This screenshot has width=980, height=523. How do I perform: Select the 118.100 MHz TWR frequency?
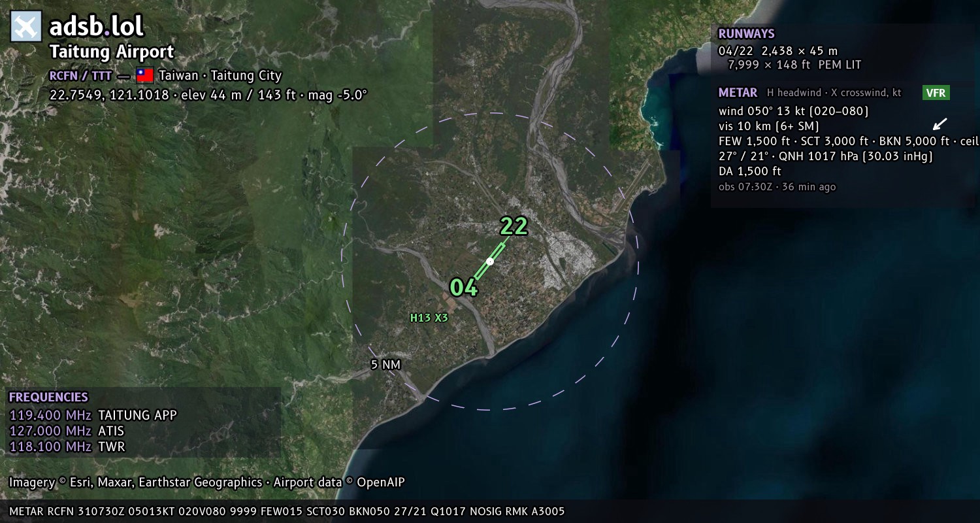click(x=67, y=447)
